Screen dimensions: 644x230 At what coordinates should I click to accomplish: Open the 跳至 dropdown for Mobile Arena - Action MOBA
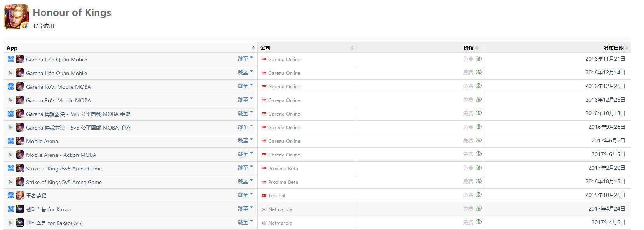(x=245, y=154)
